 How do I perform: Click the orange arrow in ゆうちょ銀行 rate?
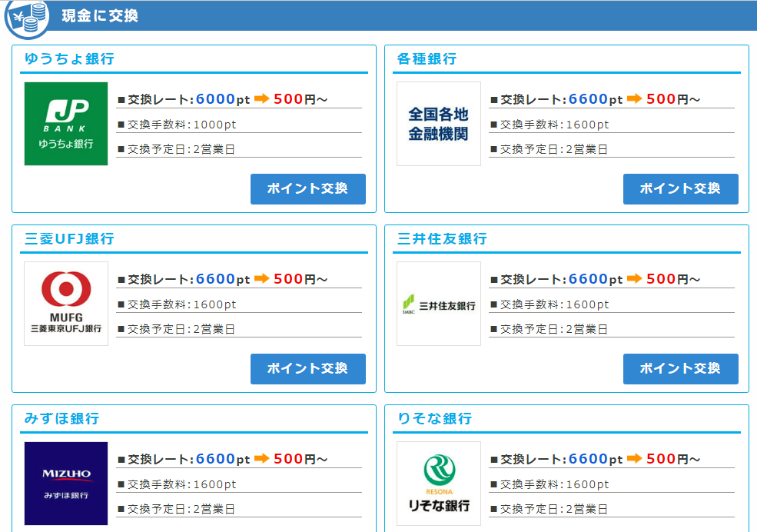point(262,98)
